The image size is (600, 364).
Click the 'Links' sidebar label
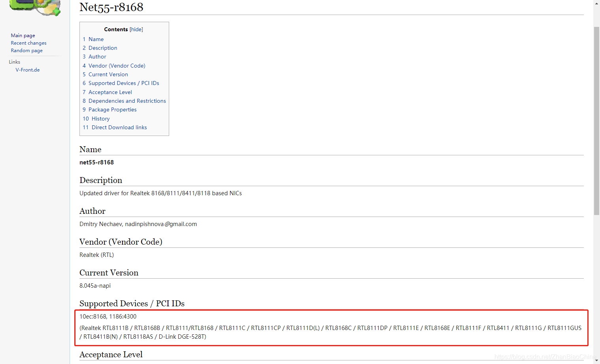[x=15, y=62]
